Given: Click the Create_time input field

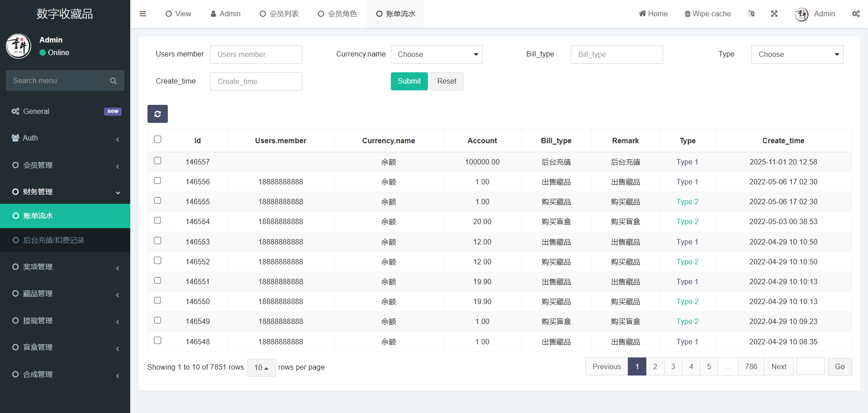Looking at the screenshot, I should tap(256, 81).
